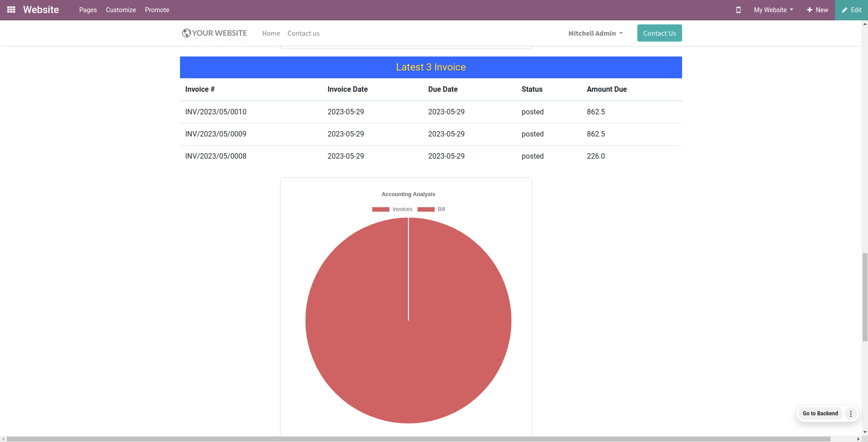The height and width of the screenshot is (442, 868).
Task: Open the Pages menu
Action: [x=88, y=10]
